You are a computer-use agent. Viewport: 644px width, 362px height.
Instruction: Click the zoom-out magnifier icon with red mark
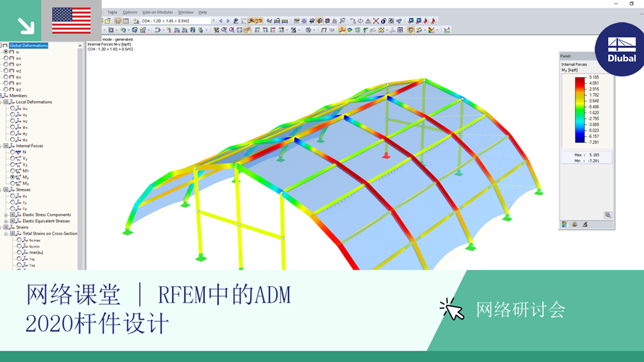click(231, 30)
